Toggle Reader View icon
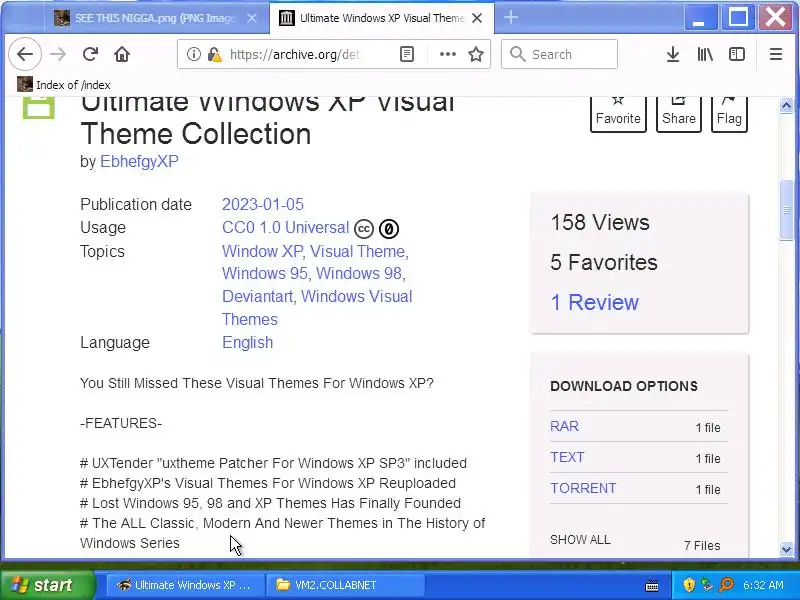 [x=407, y=54]
